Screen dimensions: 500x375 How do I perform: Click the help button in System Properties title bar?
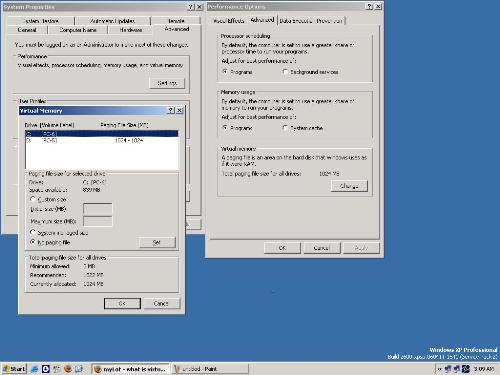(191, 7)
